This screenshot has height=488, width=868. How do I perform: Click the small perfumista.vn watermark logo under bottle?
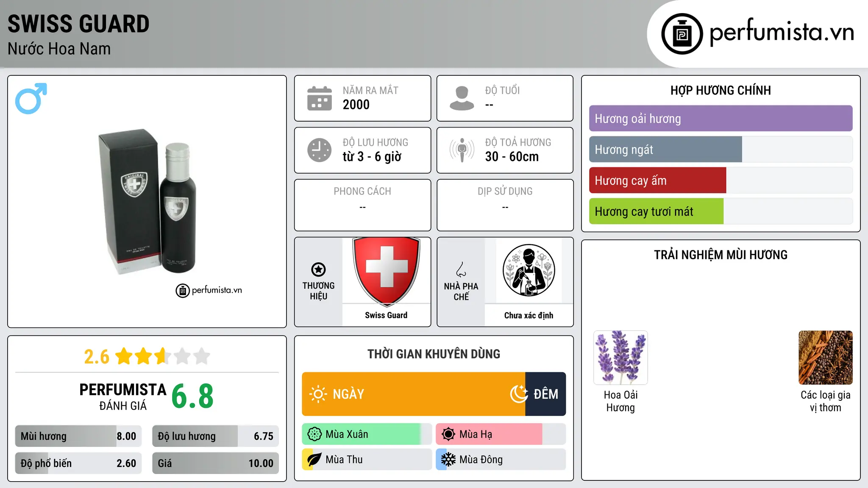209,291
